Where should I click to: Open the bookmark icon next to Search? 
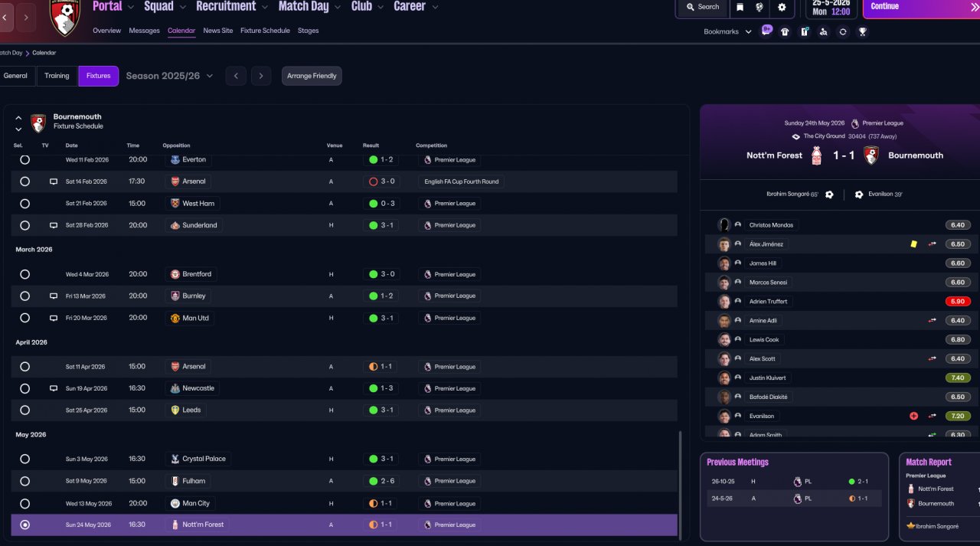[x=740, y=7]
